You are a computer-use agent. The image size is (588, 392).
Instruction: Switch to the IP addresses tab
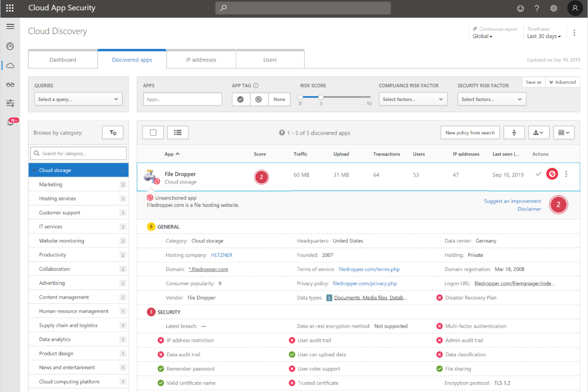pos(201,60)
